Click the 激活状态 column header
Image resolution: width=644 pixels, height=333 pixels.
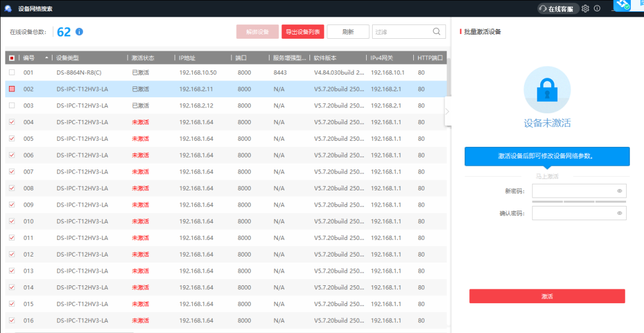pos(143,58)
